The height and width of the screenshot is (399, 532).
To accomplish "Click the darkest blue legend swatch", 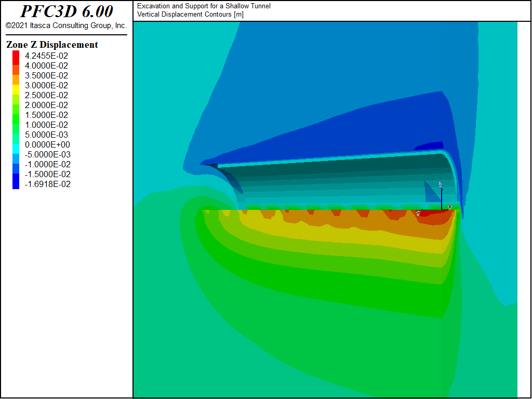I will coord(16,181).
